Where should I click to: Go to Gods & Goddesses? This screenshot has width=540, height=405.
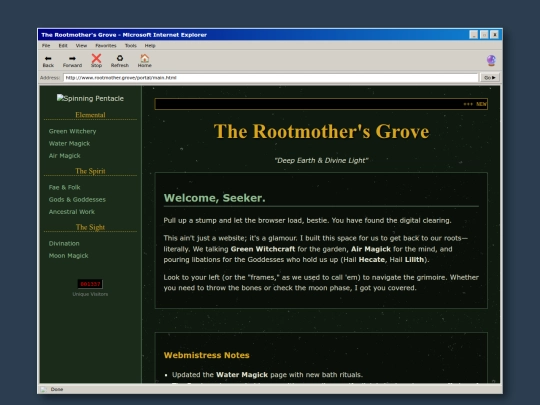(x=77, y=200)
